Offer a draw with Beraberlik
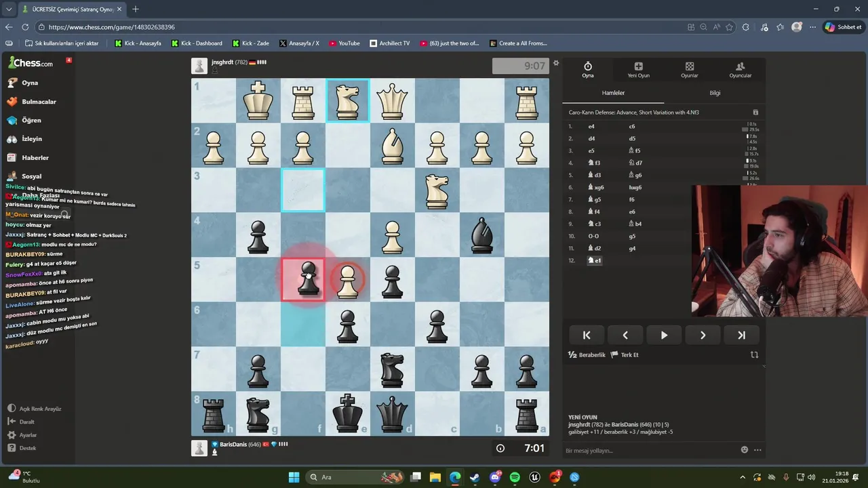This screenshot has width=868, height=488. click(x=587, y=354)
